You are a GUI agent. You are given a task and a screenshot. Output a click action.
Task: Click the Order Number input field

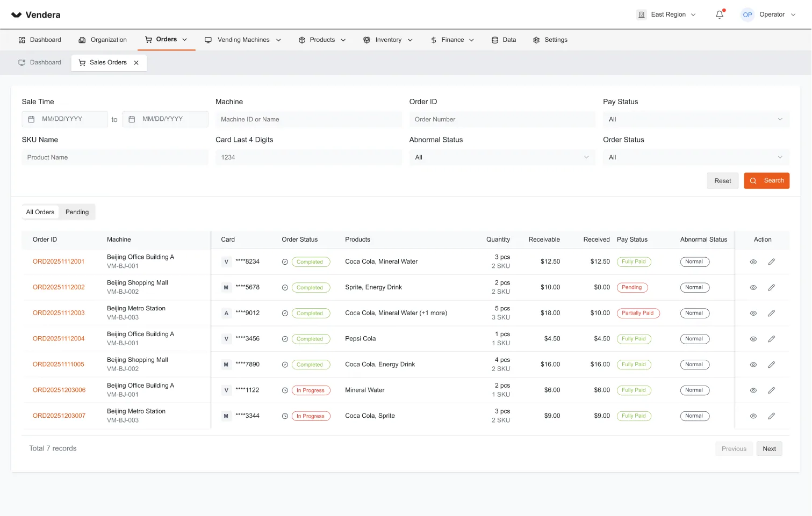tap(502, 120)
